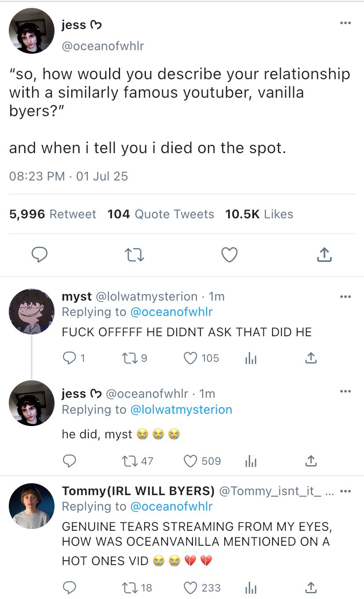Viewport: 364px width, 599px height.
Task: Open the @lolwatmysterion mention link
Action: pos(181,410)
